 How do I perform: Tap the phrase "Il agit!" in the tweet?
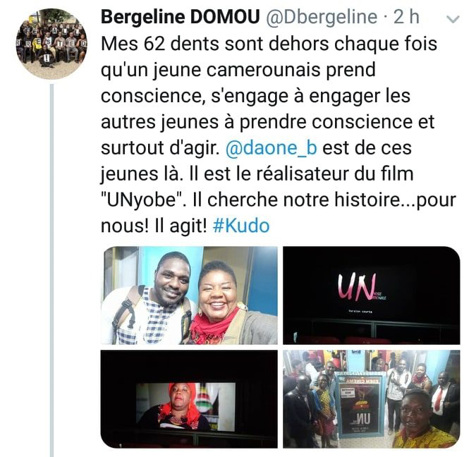tap(181, 226)
